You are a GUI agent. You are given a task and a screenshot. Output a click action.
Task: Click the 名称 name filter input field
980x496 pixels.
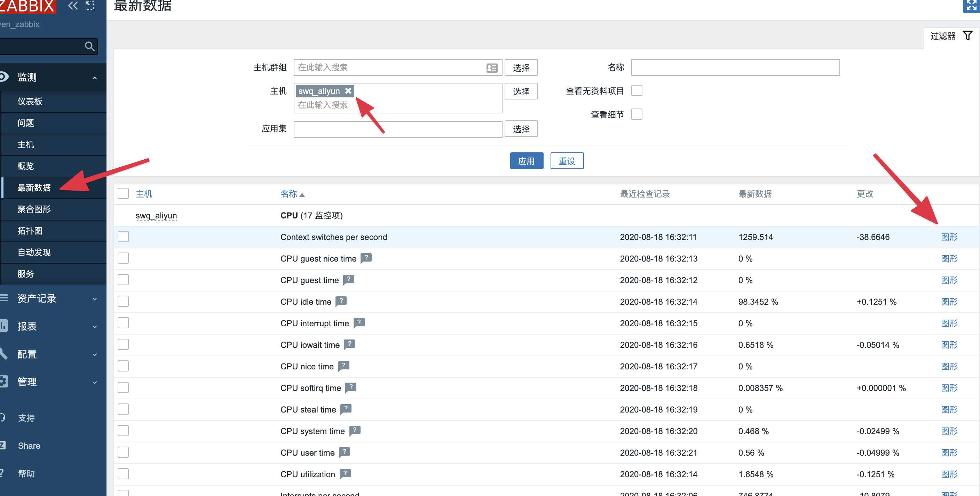[735, 68]
